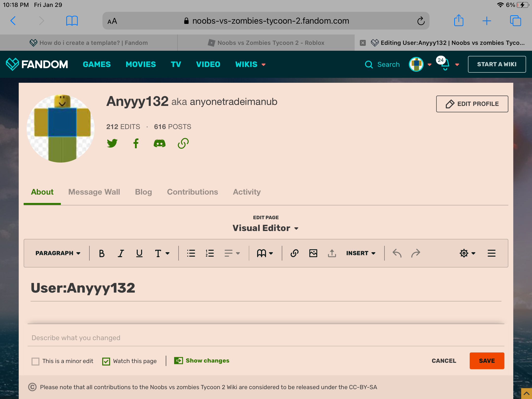Viewport: 532px width, 399px height.
Task: Insert an image from the toolbar
Action: tap(313, 253)
